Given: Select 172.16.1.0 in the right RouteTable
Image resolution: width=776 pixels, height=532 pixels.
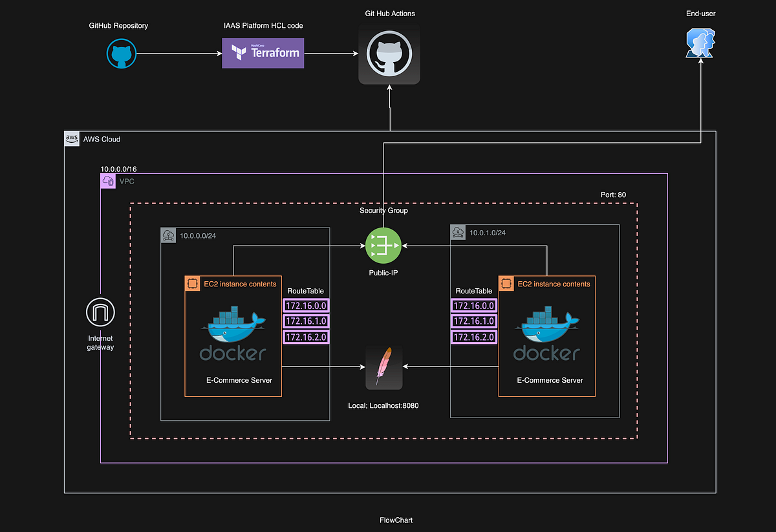Looking at the screenshot, I should point(474,321).
